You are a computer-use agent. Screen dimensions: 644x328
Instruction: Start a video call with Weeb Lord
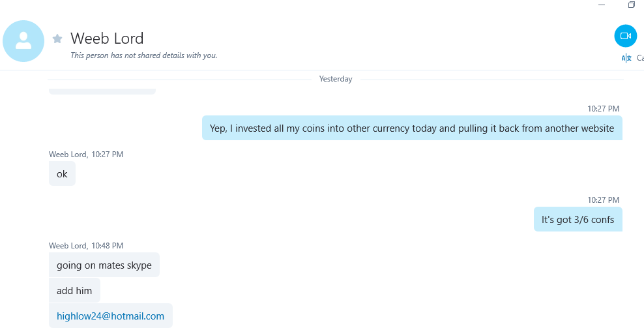625,36
